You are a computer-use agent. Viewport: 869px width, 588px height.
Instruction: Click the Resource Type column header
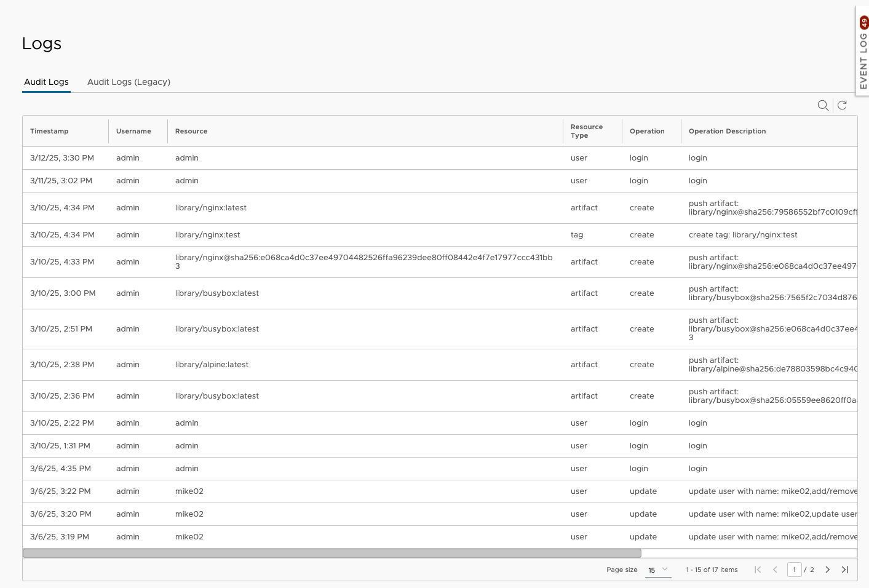click(586, 131)
